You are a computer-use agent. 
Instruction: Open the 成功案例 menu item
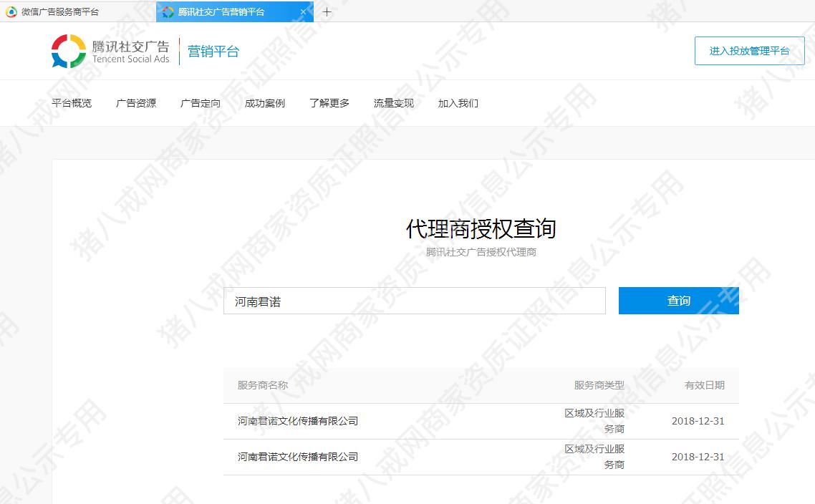point(265,103)
